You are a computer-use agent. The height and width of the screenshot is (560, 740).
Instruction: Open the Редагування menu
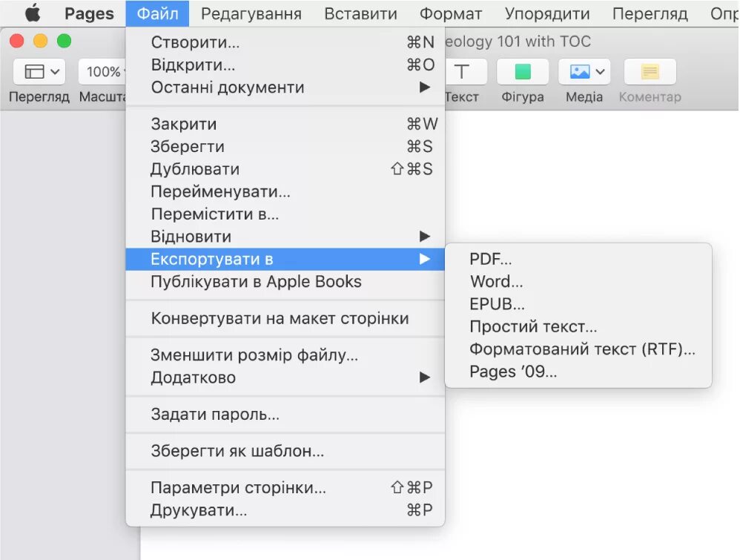pyautogui.click(x=251, y=13)
